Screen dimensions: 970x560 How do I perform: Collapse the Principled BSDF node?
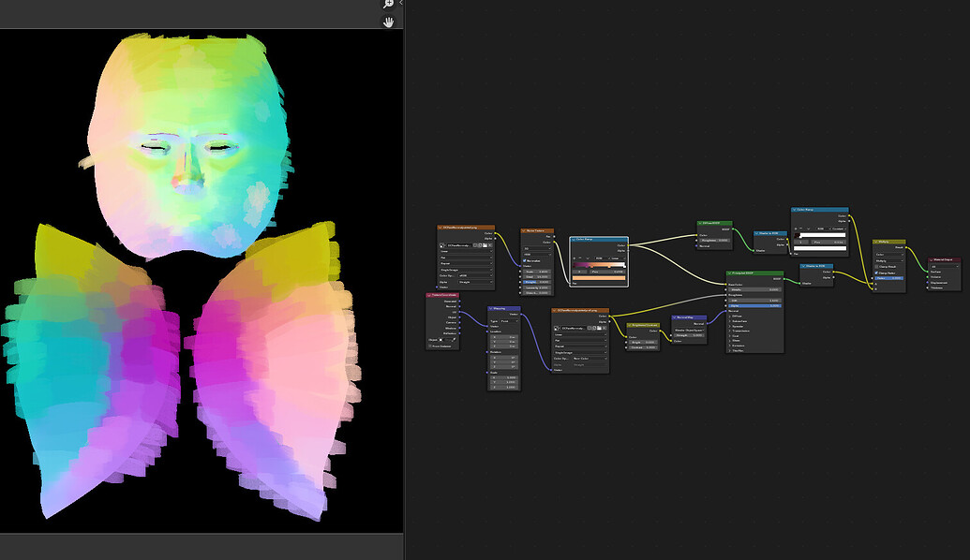tap(729, 273)
